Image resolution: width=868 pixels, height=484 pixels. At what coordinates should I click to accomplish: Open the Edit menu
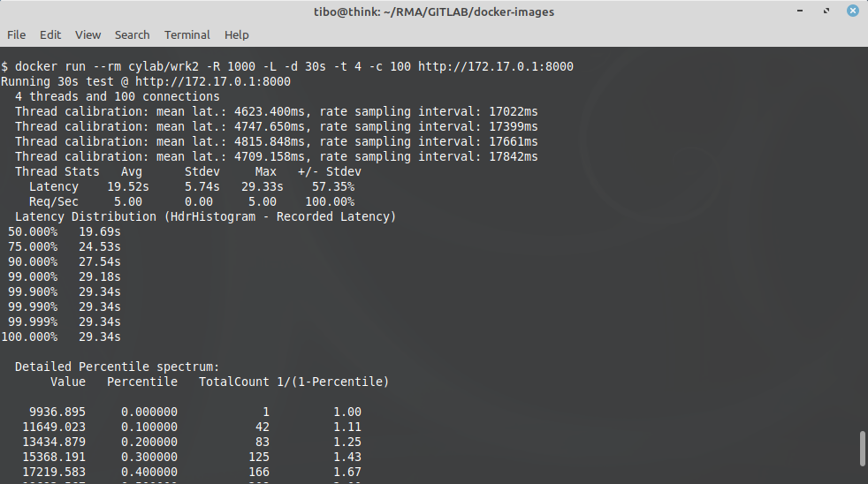(x=50, y=35)
